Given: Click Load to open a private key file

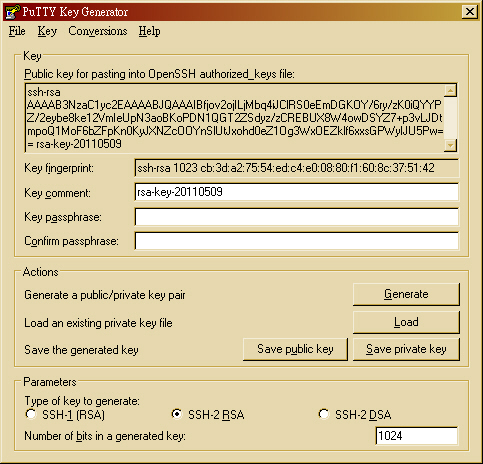Looking at the screenshot, I should [x=406, y=322].
